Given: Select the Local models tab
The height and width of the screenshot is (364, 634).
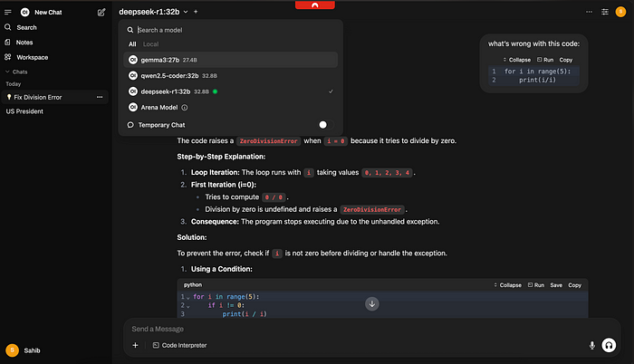Looking at the screenshot, I should point(151,44).
